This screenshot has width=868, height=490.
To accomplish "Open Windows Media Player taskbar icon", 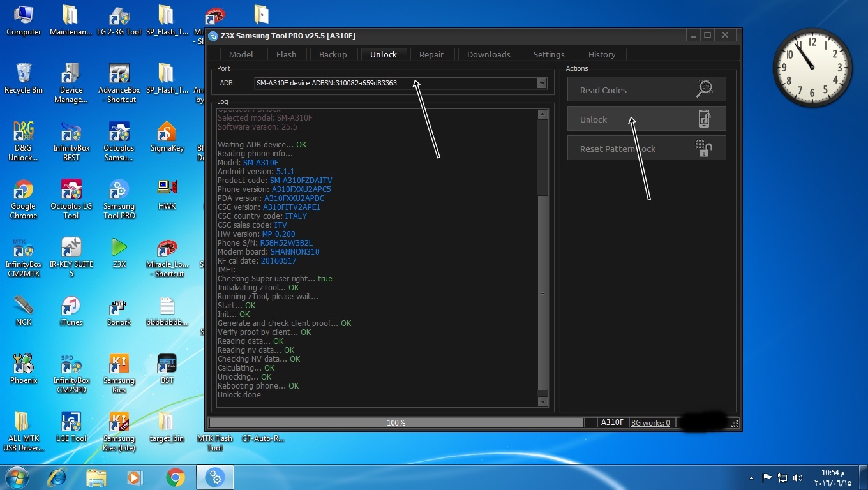I will 135,477.
